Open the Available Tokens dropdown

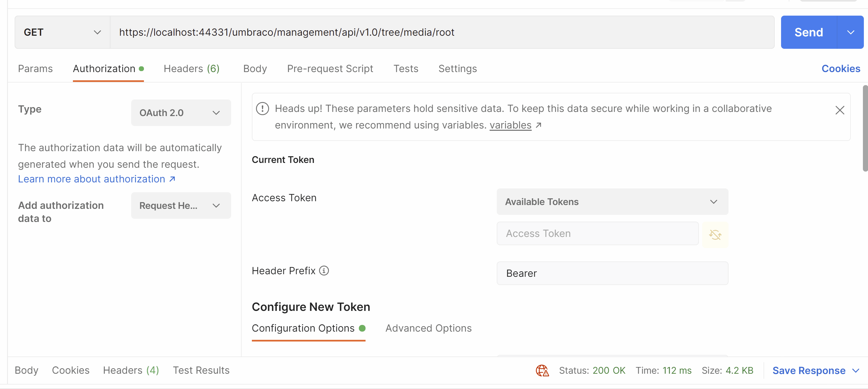[612, 202]
